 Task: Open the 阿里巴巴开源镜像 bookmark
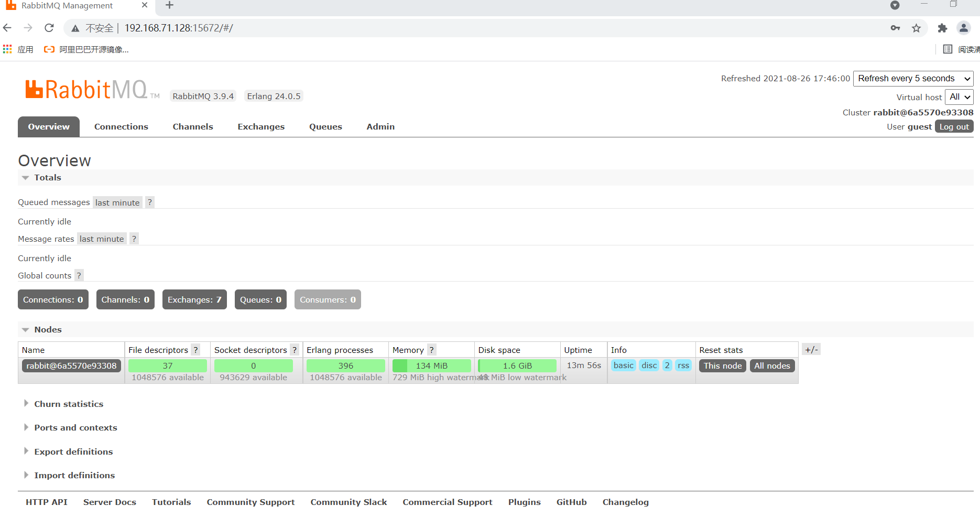coord(86,49)
